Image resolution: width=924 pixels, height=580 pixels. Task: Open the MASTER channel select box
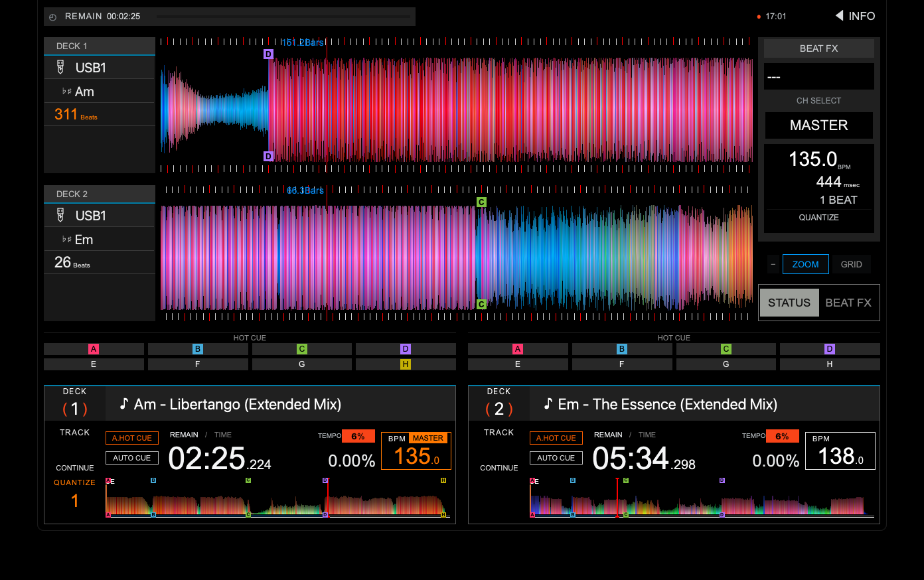coord(819,125)
